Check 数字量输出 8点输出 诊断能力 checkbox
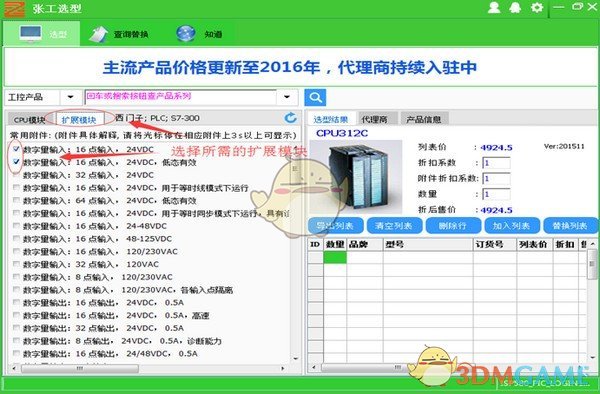This screenshot has width=600, height=394. pos(16,341)
